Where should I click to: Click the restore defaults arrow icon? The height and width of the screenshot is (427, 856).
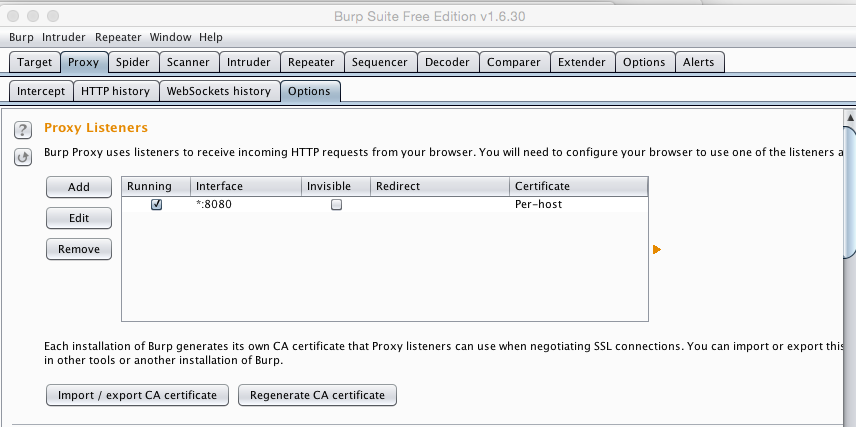[x=22, y=157]
